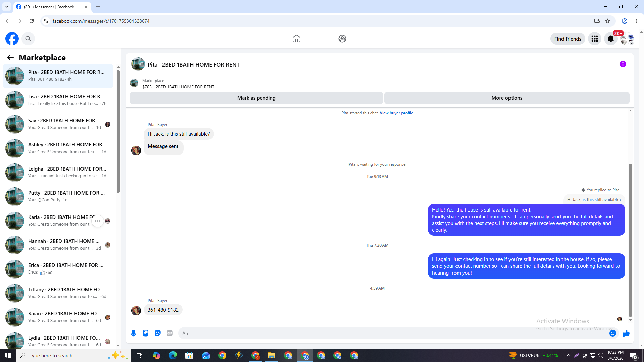This screenshot has width=644, height=362.
Task: Go back from Marketplace chats list
Action: (10, 58)
